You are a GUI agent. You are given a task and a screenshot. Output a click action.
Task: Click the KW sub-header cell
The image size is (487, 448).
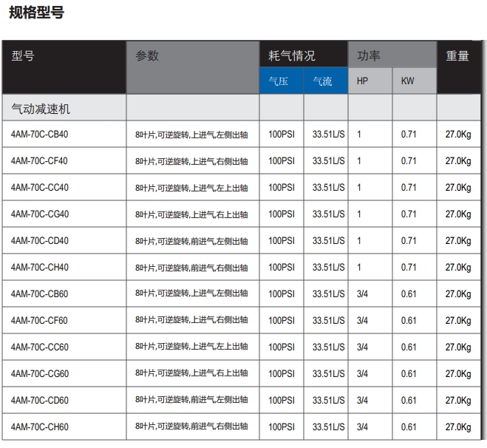point(407,81)
